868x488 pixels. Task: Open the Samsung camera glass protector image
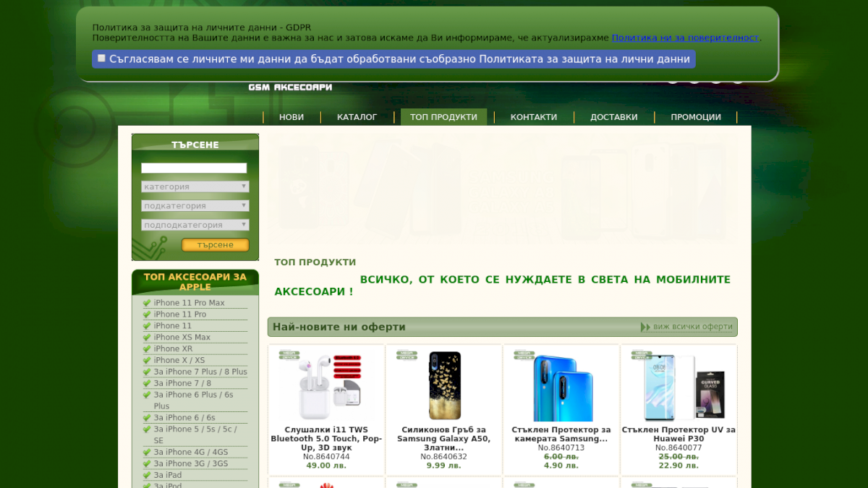(x=561, y=386)
